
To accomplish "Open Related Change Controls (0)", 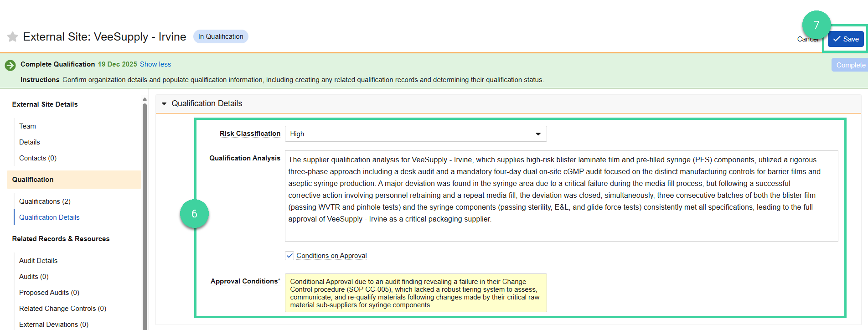I will click(x=62, y=309).
